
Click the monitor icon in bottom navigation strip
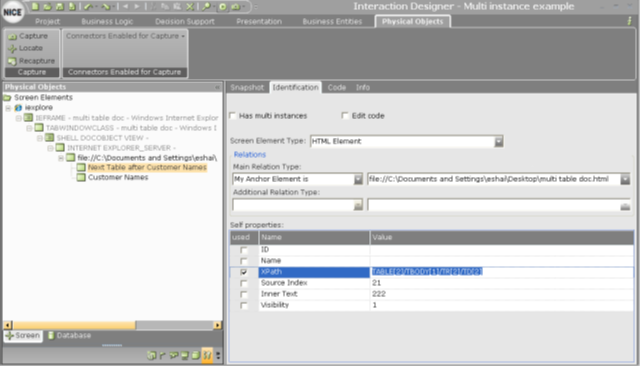pyautogui.click(x=184, y=355)
